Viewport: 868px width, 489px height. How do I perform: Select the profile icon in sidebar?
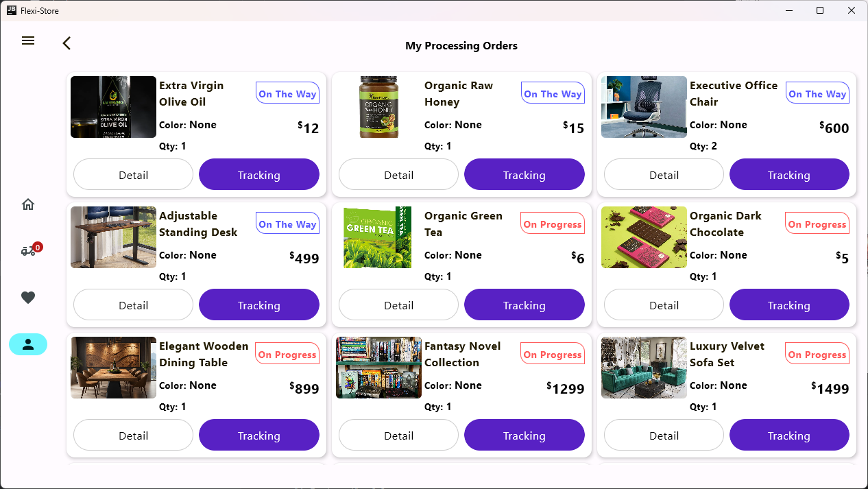click(28, 344)
